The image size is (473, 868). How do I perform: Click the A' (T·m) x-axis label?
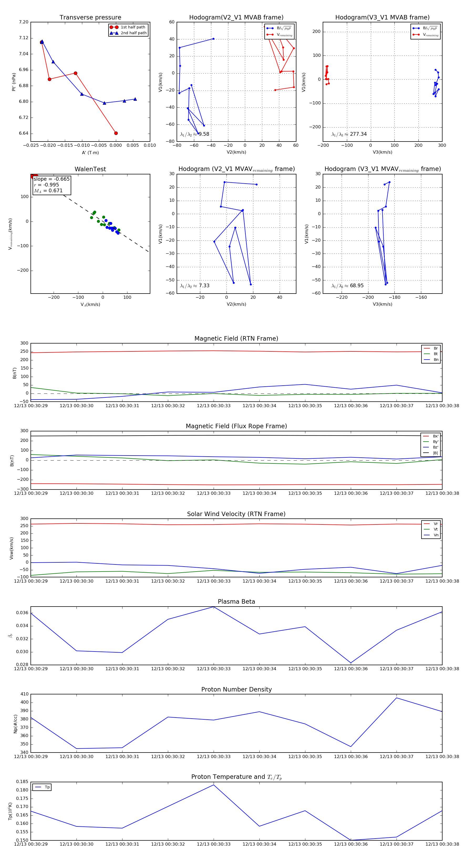coord(90,153)
